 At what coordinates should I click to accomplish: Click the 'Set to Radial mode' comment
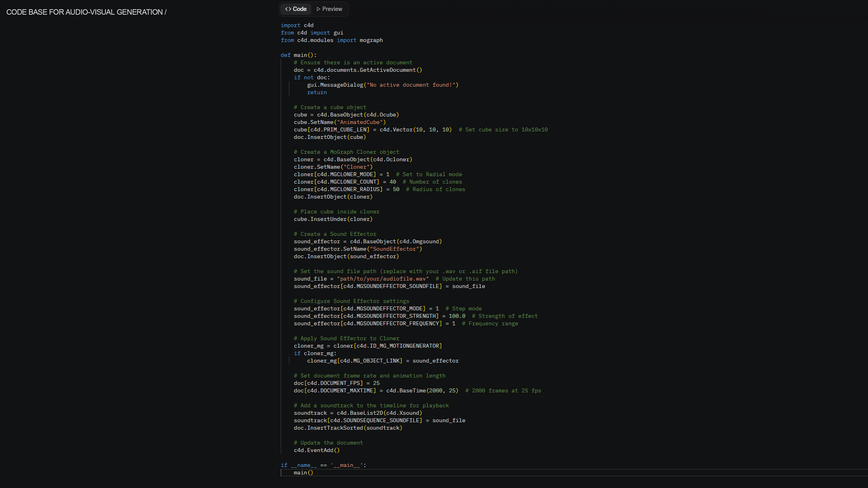tap(429, 175)
